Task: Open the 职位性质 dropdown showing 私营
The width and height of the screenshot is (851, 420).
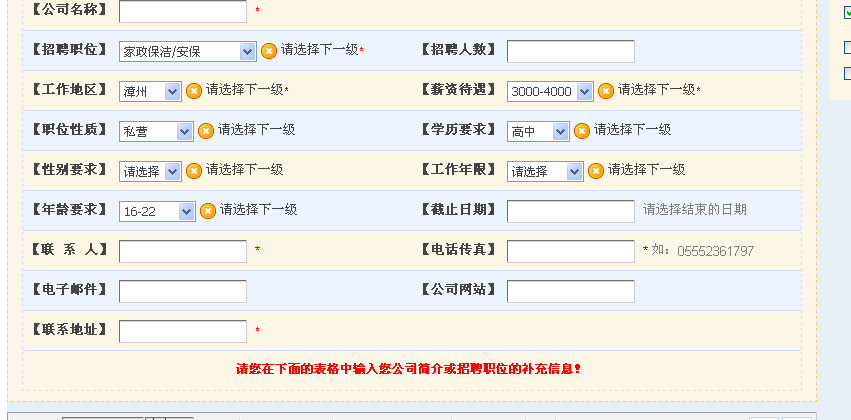Action: click(x=156, y=131)
